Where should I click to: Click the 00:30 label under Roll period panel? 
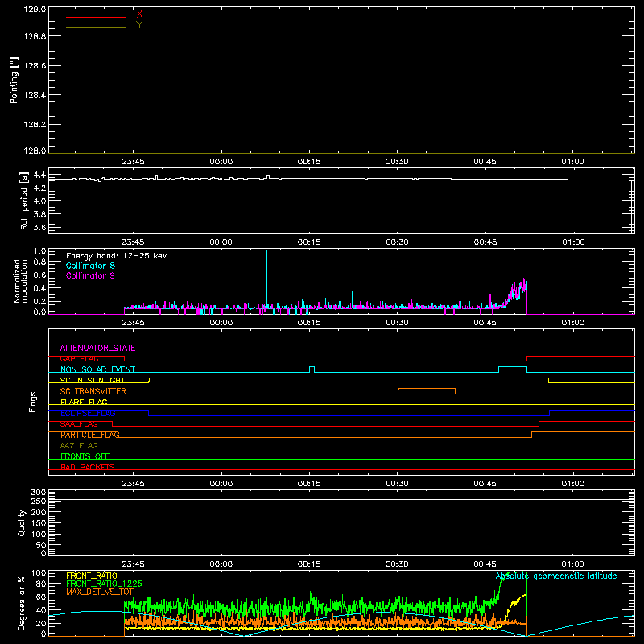pos(397,242)
